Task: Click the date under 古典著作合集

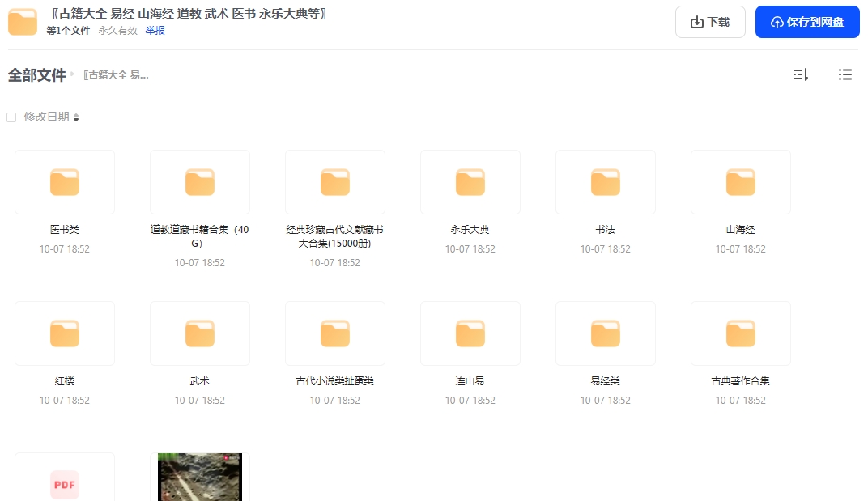Action: pos(741,401)
